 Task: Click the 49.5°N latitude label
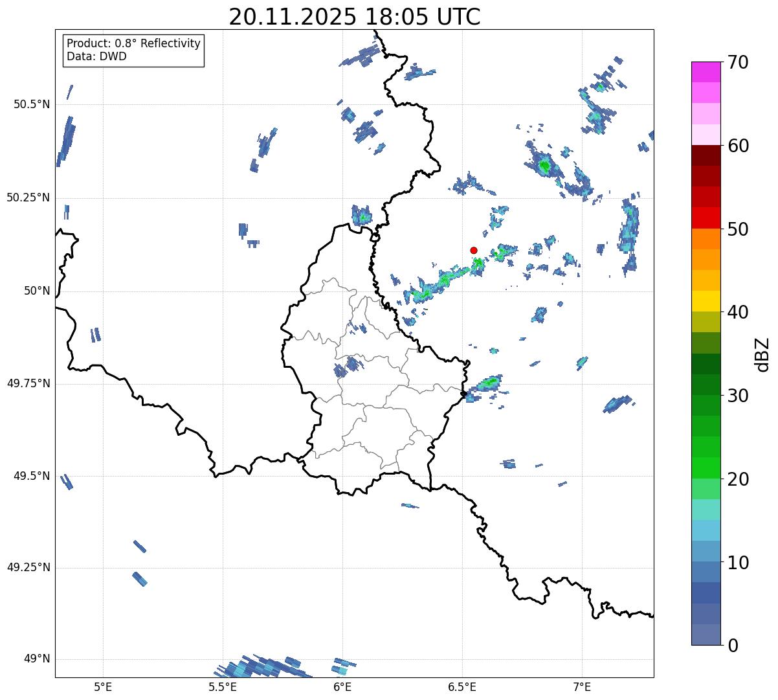(32, 476)
